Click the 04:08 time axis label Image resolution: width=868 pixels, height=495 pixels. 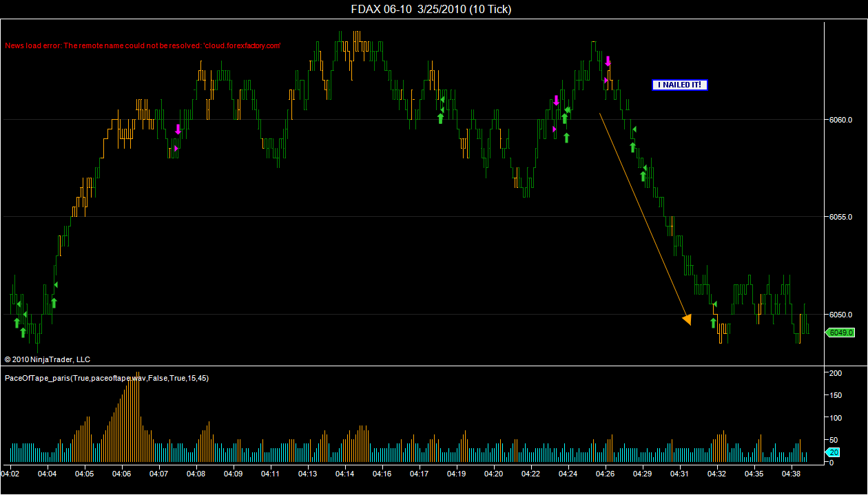(x=196, y=474)
